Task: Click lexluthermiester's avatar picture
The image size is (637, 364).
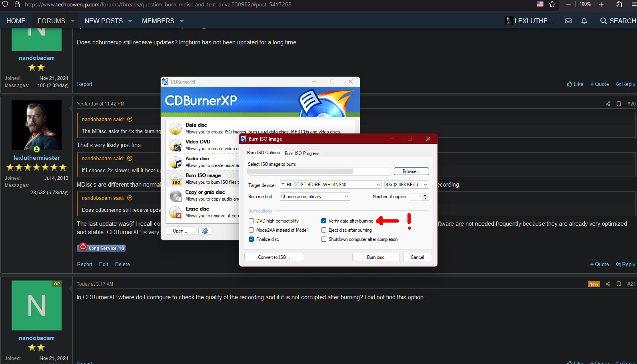Action: [36, 125]
